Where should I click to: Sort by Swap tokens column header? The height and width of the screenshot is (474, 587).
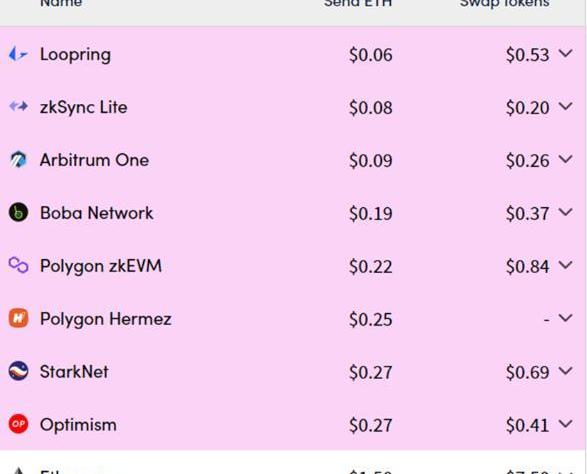pos(504,3)
